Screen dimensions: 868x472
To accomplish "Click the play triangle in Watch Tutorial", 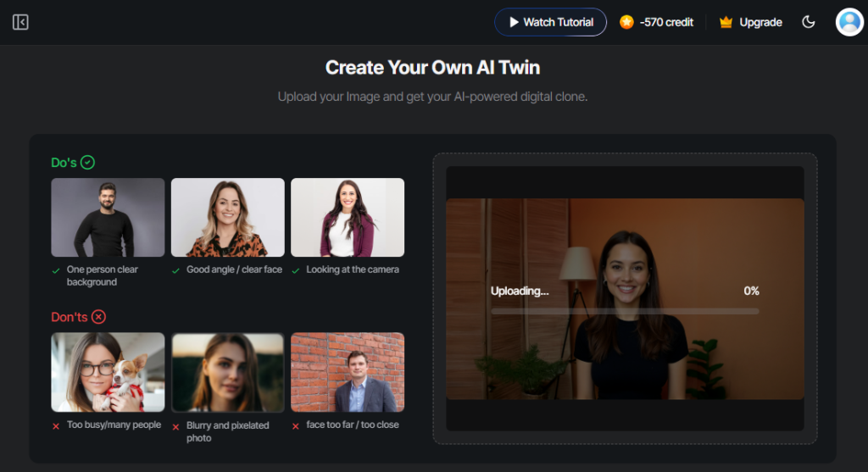I will [514, 22].
